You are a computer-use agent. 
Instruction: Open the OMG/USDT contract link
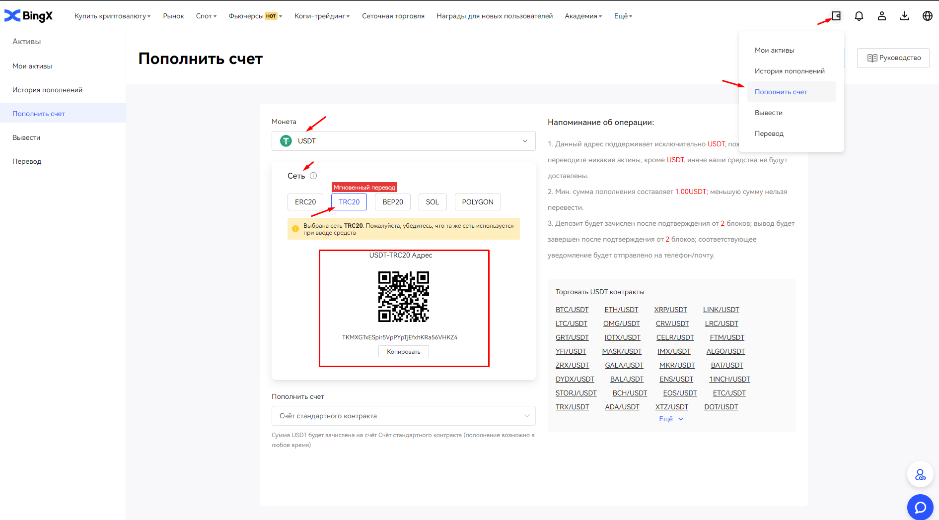coord(622,324)
